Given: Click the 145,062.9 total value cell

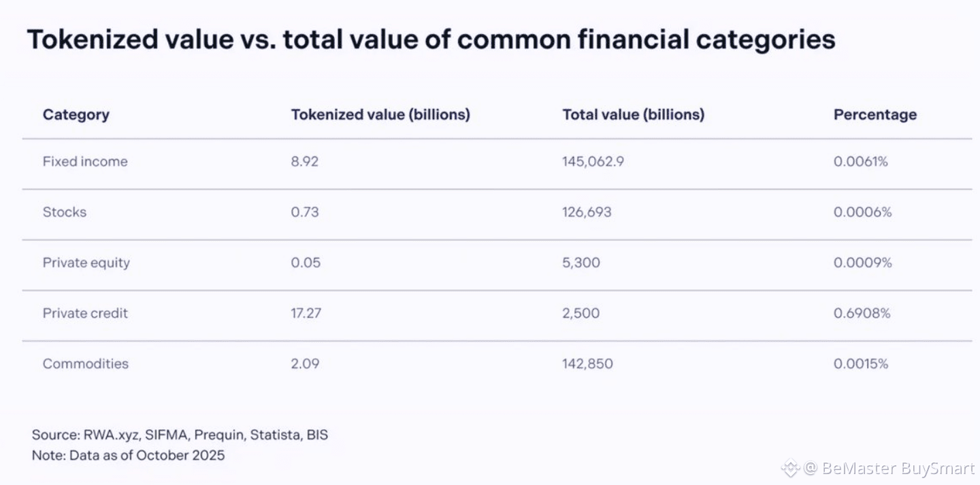Looking at the screenshot, I should pyautogui.click(x=593, y=161).
